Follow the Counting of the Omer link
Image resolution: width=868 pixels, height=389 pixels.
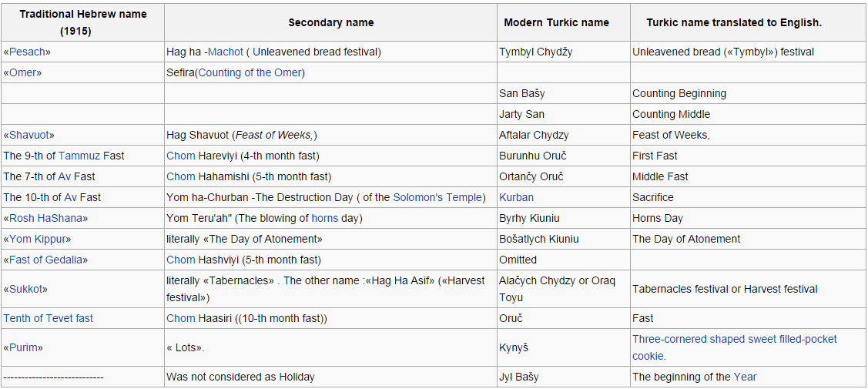tap(250, 72)
